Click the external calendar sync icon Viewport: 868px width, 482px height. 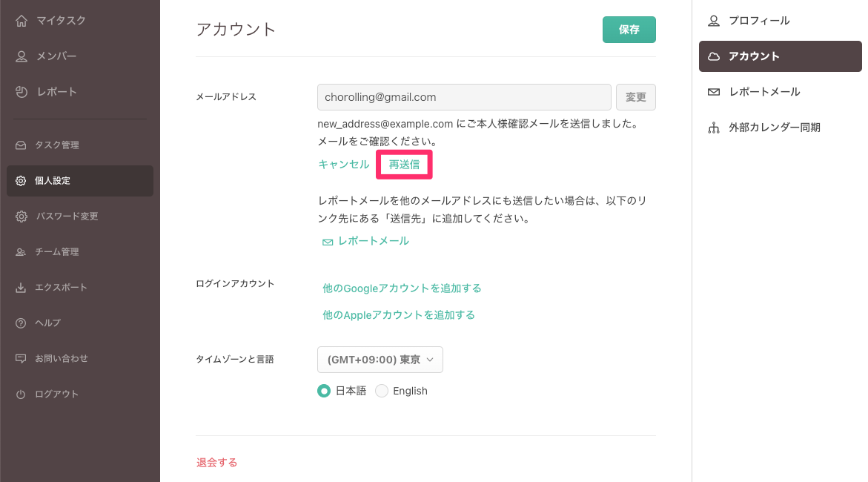[x=714, y=128]
